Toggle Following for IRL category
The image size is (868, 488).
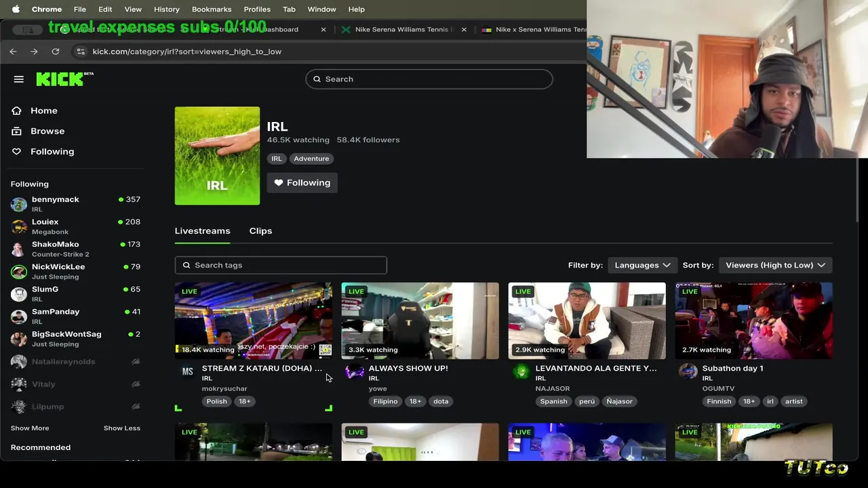tap(302, 183)
